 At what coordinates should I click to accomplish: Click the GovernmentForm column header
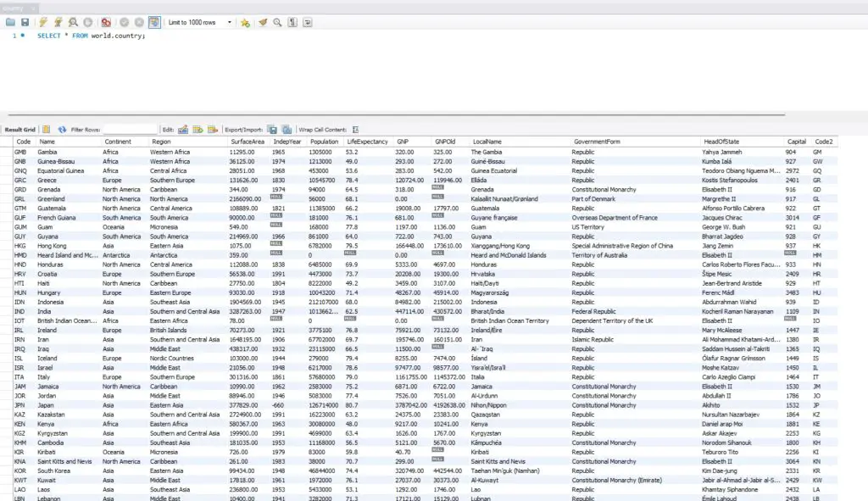(597, 142)
